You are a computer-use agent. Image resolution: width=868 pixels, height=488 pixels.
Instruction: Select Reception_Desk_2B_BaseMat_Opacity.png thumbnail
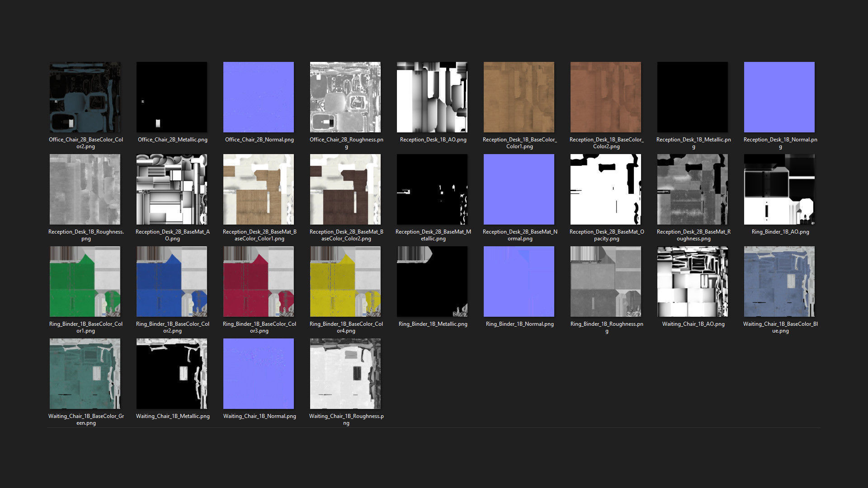pyautogui.click(x=606, y=189)
